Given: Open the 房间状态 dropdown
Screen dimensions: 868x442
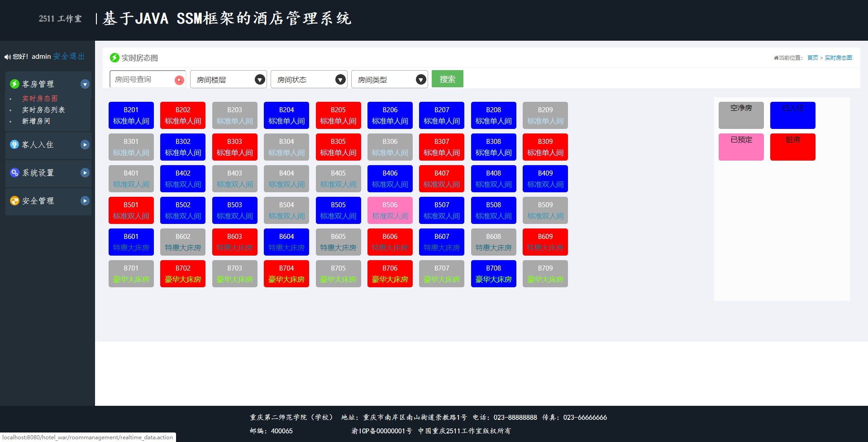Looking at the screenshot, I should (309, 80).
